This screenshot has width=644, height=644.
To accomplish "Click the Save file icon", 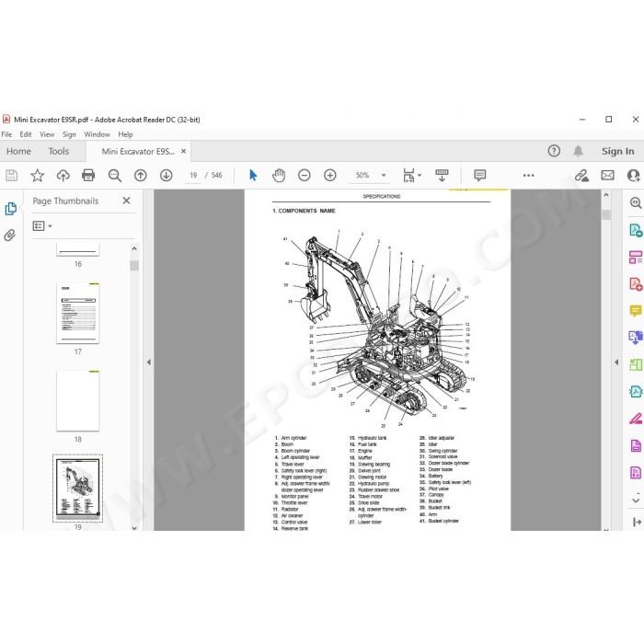I will click(11, 176).
